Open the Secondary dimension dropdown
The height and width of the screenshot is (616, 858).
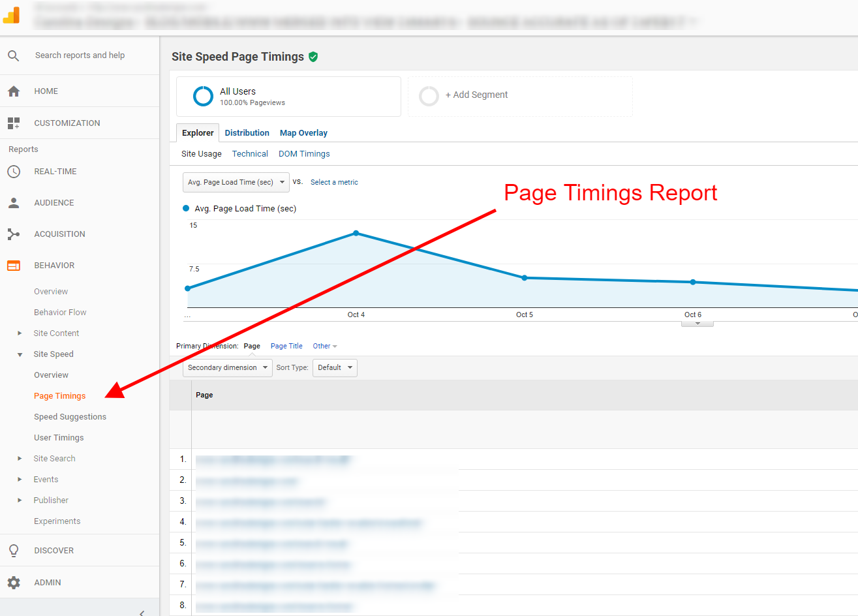pos(227,367)
